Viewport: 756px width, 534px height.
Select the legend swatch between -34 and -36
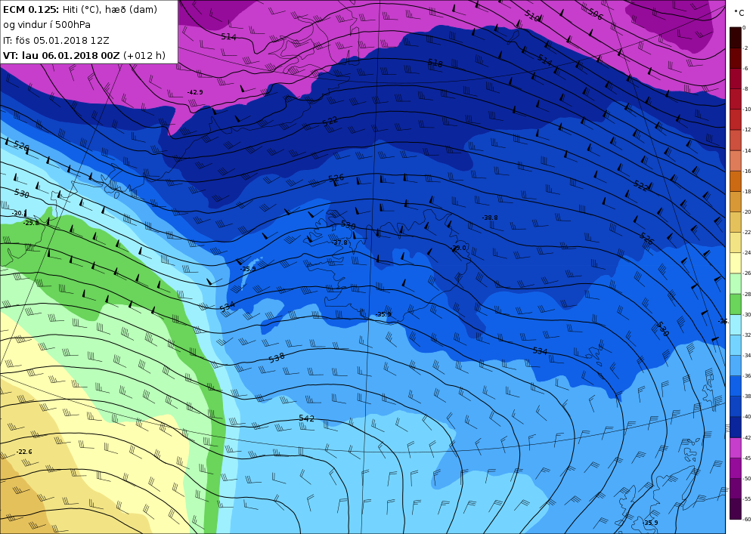[x=736, y=366]
